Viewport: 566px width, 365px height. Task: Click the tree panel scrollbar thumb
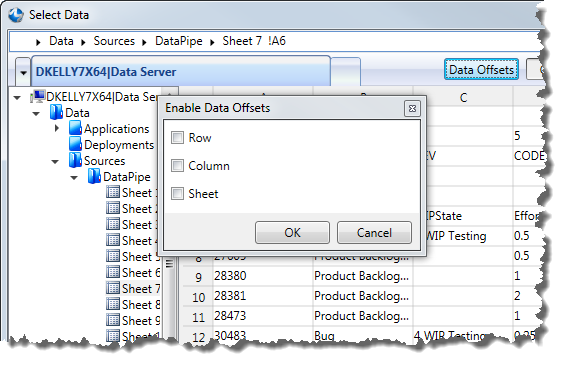[170, 264]
